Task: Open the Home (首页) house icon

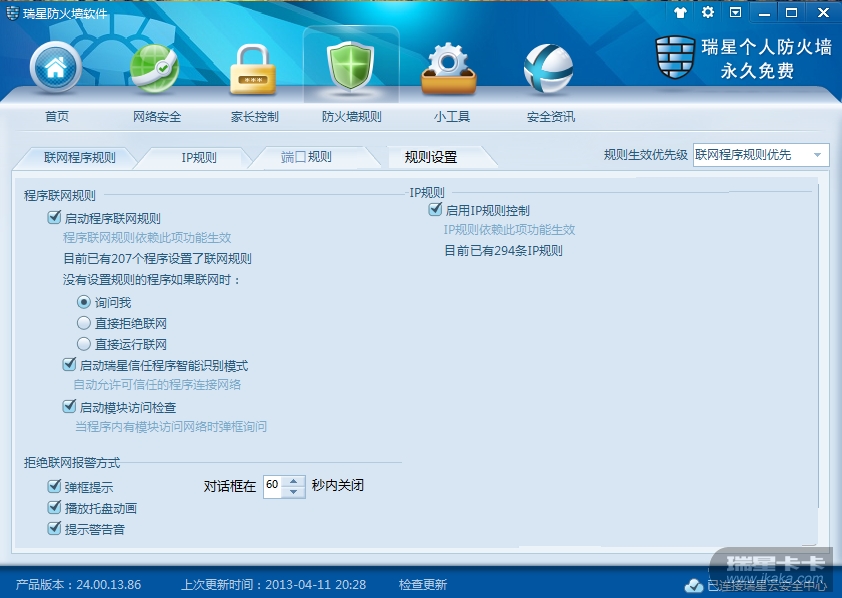Action: (56, 68)
